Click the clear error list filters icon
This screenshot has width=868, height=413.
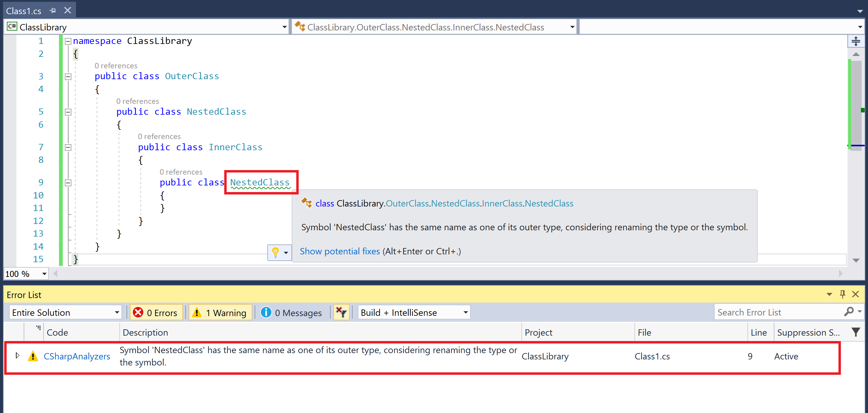click(x=341, y=312)
